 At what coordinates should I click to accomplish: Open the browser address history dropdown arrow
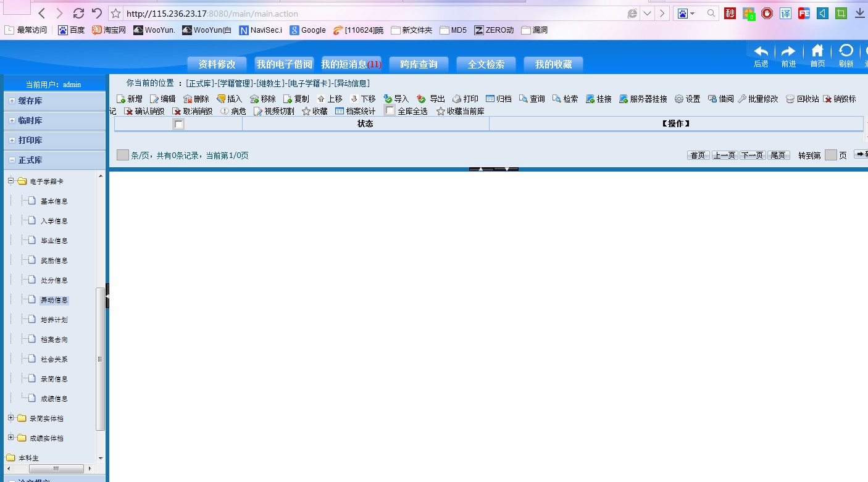(647, 14)
